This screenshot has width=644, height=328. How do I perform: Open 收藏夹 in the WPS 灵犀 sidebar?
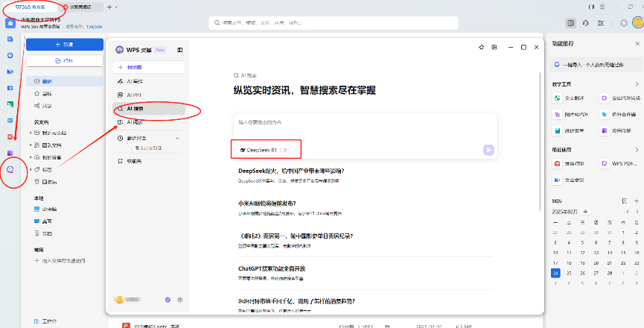point(135,161)
